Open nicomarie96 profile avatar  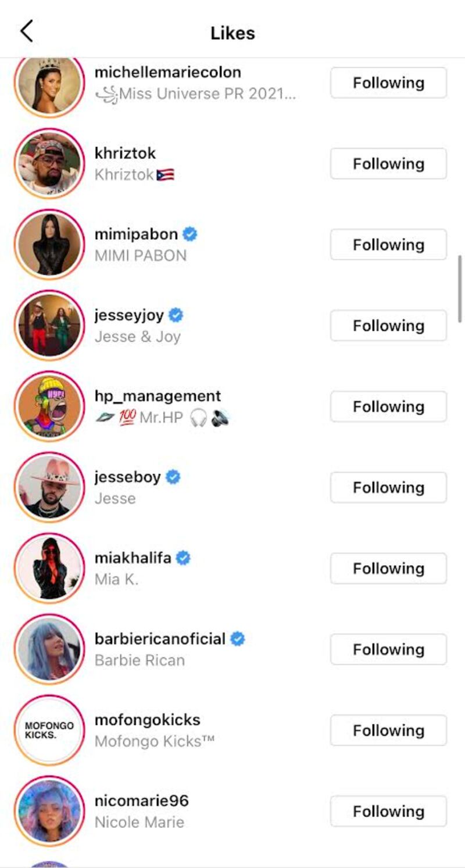coord(49,811)
